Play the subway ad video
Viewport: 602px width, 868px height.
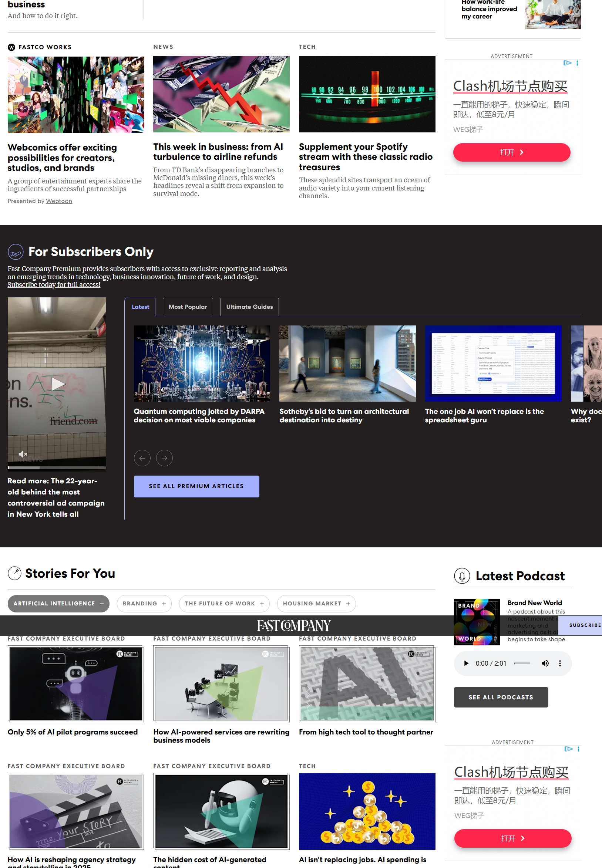point(58,384)
